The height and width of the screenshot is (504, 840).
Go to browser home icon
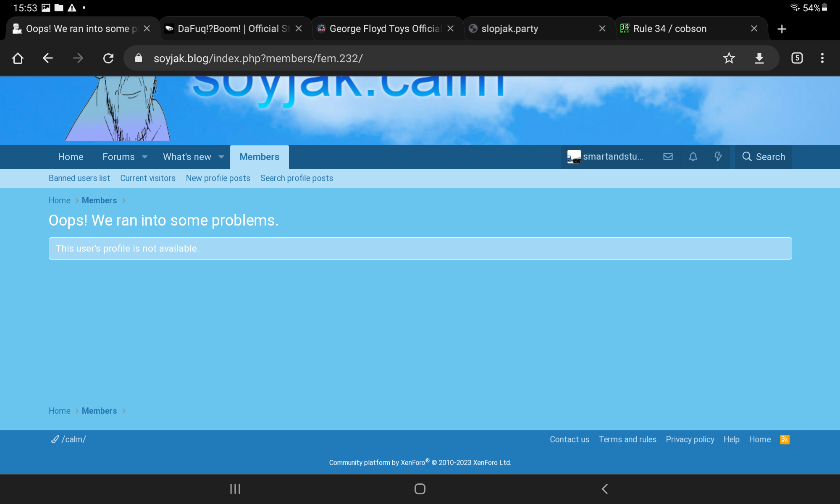pyautogui.click(x=18, y=58)
